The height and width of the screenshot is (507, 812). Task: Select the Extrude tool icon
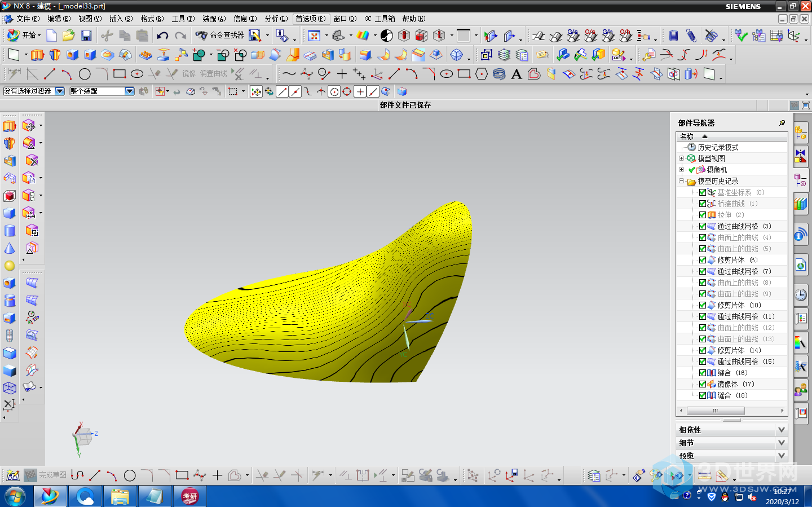pyautogui.click(x=37, y=55)
